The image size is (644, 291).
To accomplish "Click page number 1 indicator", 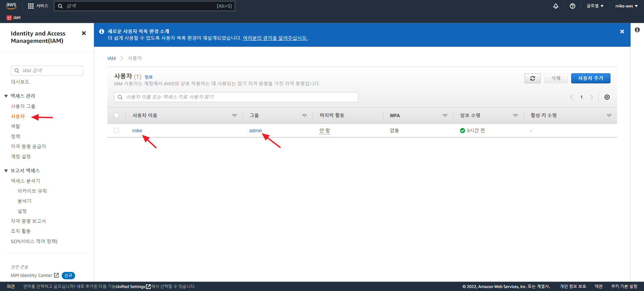I will pos(582,97).
